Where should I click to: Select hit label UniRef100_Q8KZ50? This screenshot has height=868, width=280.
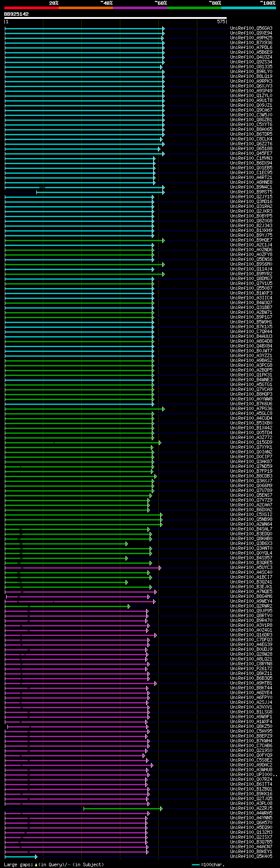251,726
